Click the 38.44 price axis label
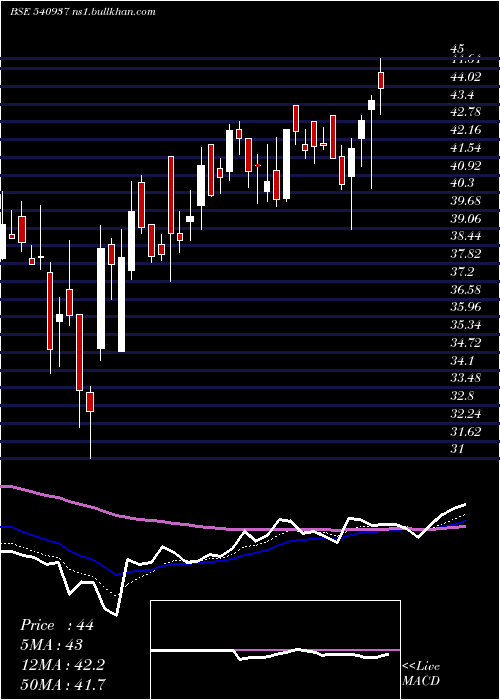The image size is (500, 700). [466, 236]
